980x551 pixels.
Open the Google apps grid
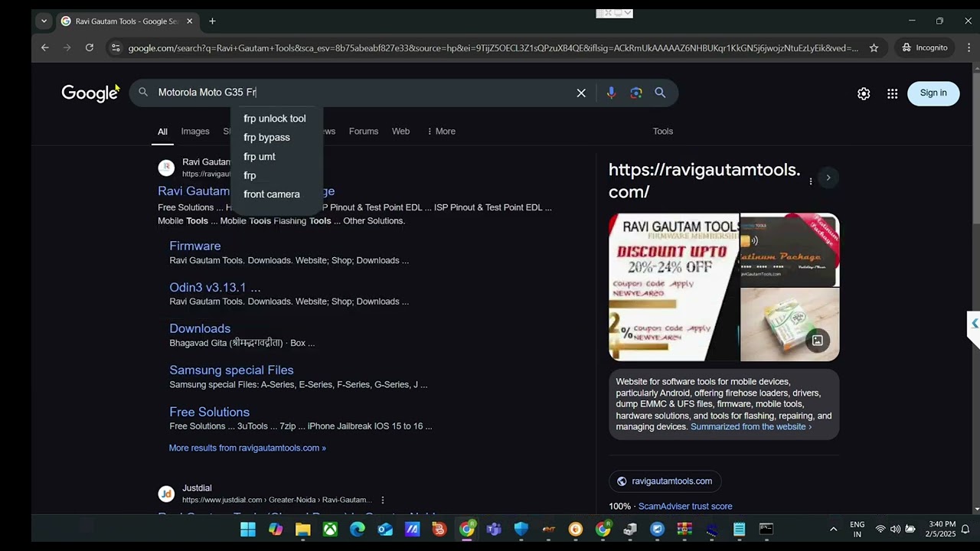(x=892, y=93)
